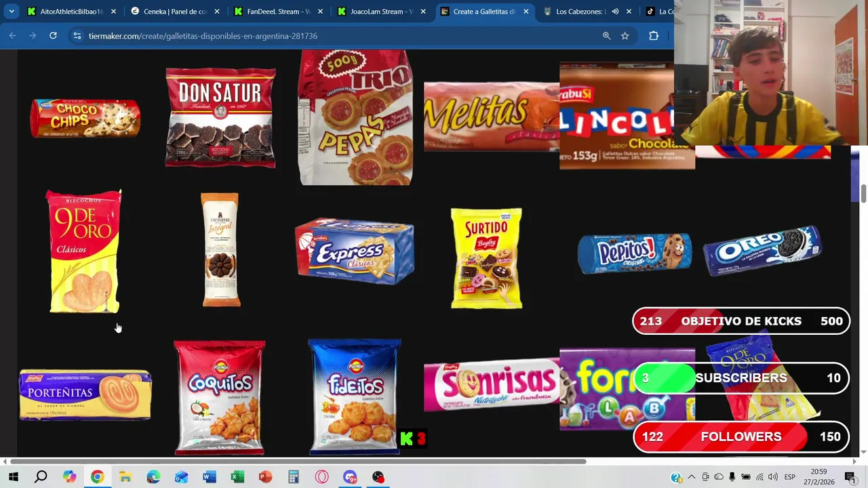Close the Create a Galletitas tab
The width and height of the screenshot is (868, 488).
[526, 12]
